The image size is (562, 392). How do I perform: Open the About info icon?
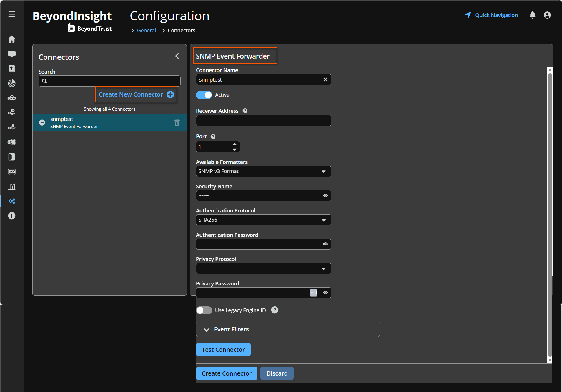[12, 216]
